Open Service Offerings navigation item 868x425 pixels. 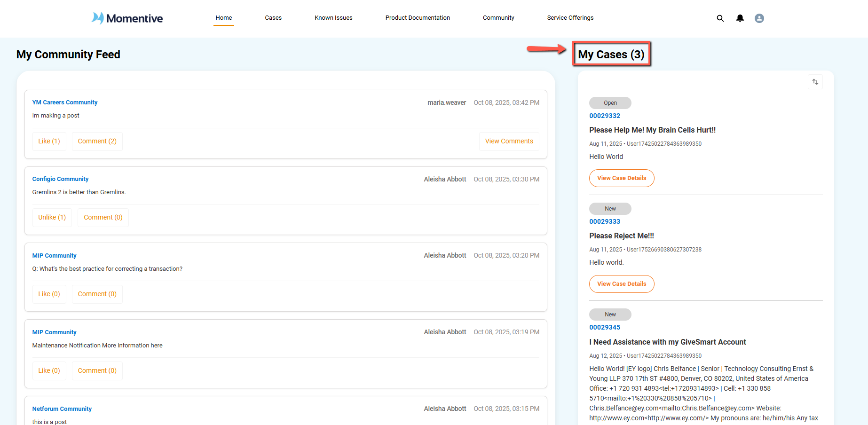point(570,18)
